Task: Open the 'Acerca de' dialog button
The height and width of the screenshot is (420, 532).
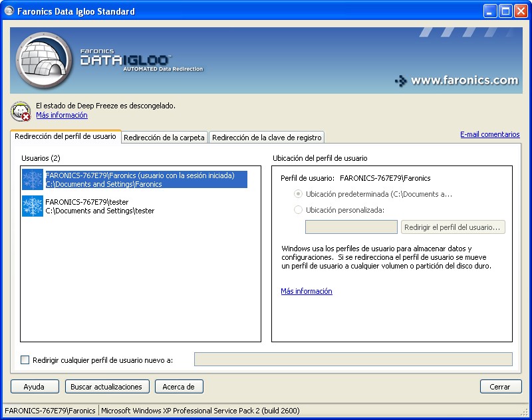Action: [x=179, y=387]
